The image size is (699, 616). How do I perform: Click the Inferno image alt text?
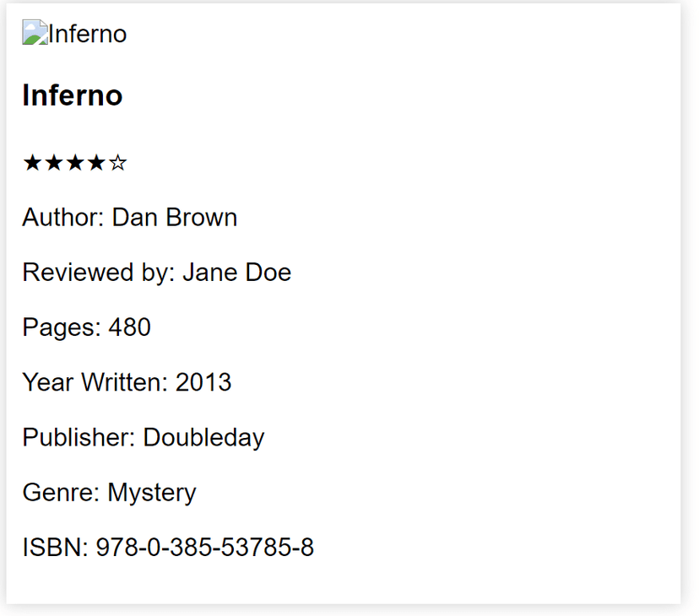(88, 35)
